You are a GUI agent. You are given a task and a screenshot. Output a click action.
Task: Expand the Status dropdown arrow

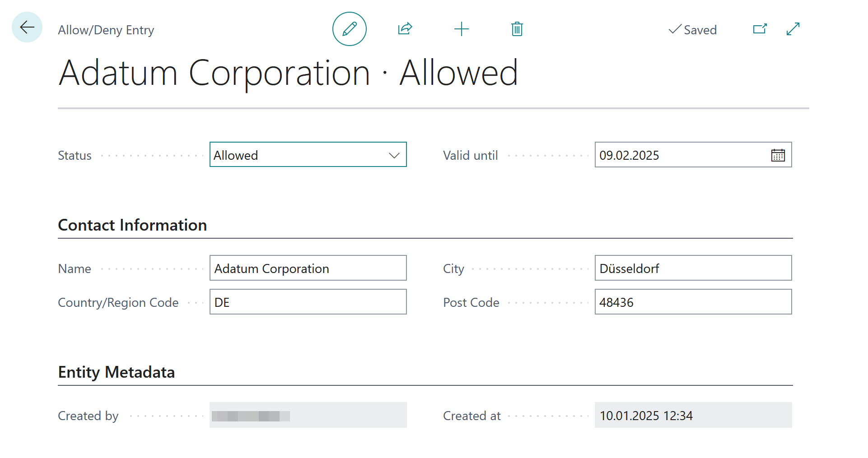coord(394,155)
